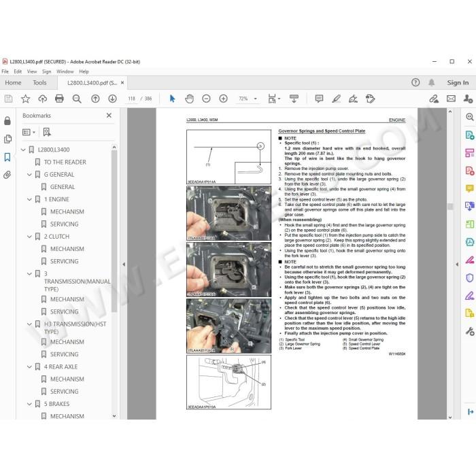Open More Tools wrench icon in right pane
This screenshot has height=476, width=476.
(470, 332)
